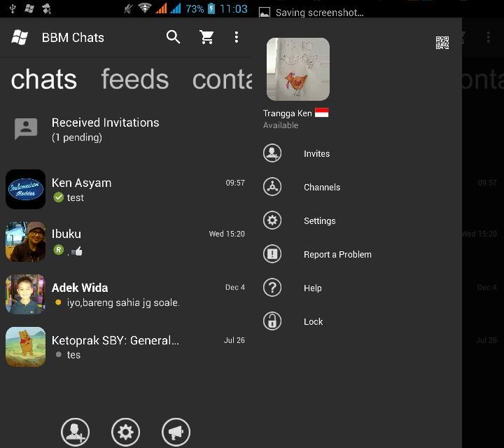Tap the Wed 15:20 timestamp on Ibuku

point(227,234)
